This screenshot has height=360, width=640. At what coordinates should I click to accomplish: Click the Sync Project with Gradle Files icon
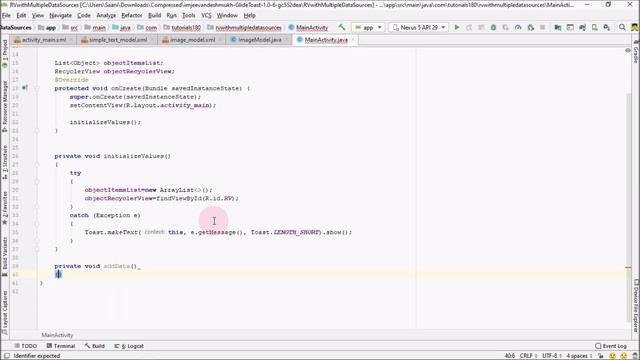[582, 27]
